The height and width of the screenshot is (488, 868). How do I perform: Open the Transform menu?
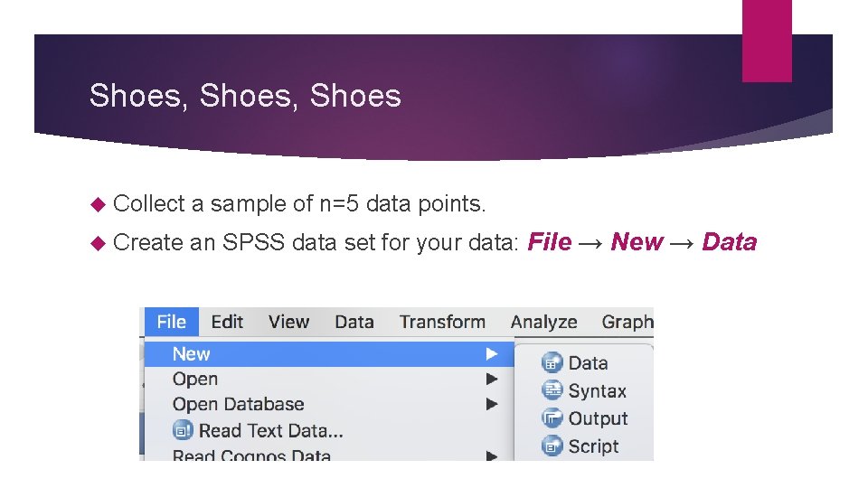click(442, 322)
